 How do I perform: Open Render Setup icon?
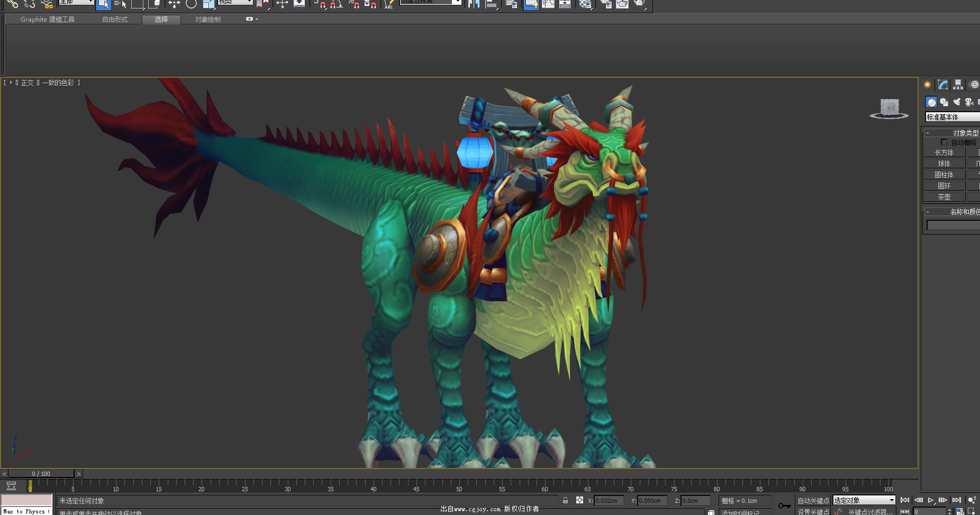click(606, 4)
